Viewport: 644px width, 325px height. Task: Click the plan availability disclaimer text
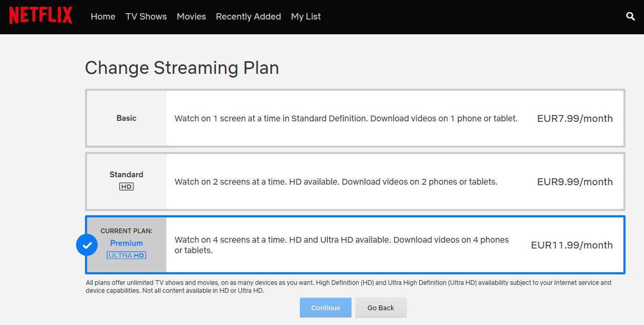pos(348,286)
